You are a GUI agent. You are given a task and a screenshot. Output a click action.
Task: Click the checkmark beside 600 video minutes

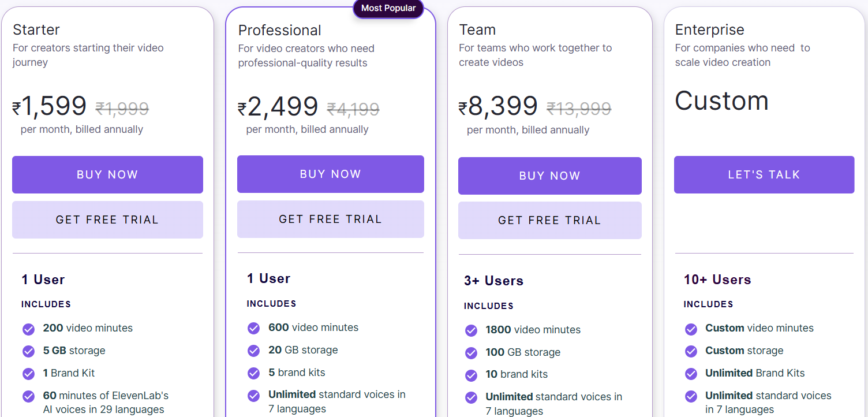[x=253, y=327]
